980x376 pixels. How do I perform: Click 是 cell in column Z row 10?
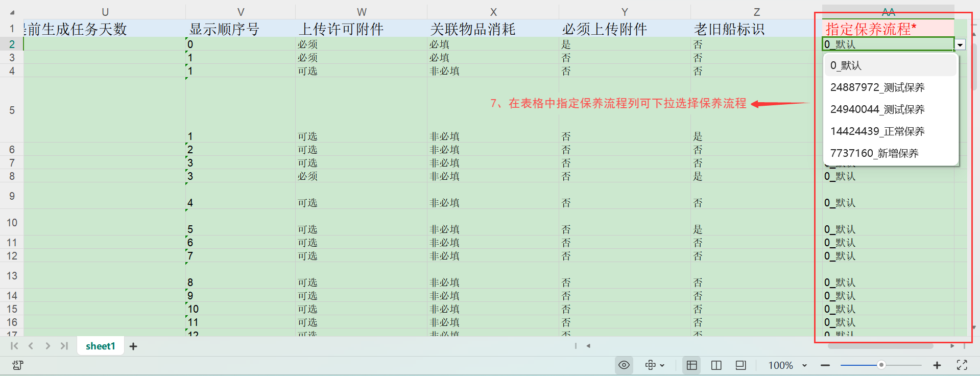[x=756, y=222]
